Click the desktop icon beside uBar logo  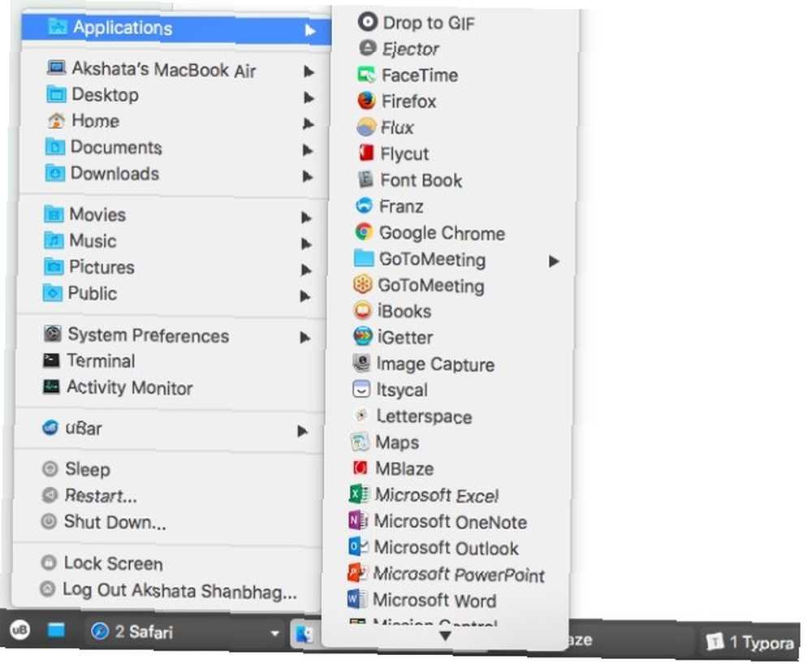[56, 630]
